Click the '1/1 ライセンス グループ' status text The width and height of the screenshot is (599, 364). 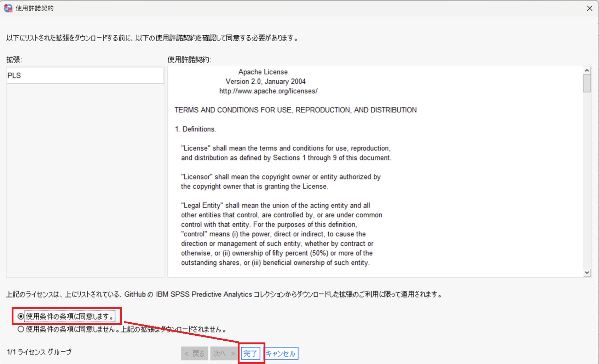coord(39,352)
